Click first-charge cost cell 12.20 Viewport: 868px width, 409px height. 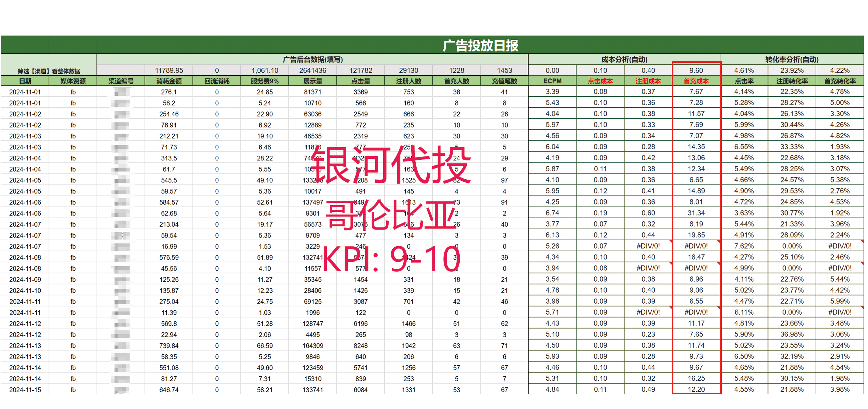tap(696, 389)
